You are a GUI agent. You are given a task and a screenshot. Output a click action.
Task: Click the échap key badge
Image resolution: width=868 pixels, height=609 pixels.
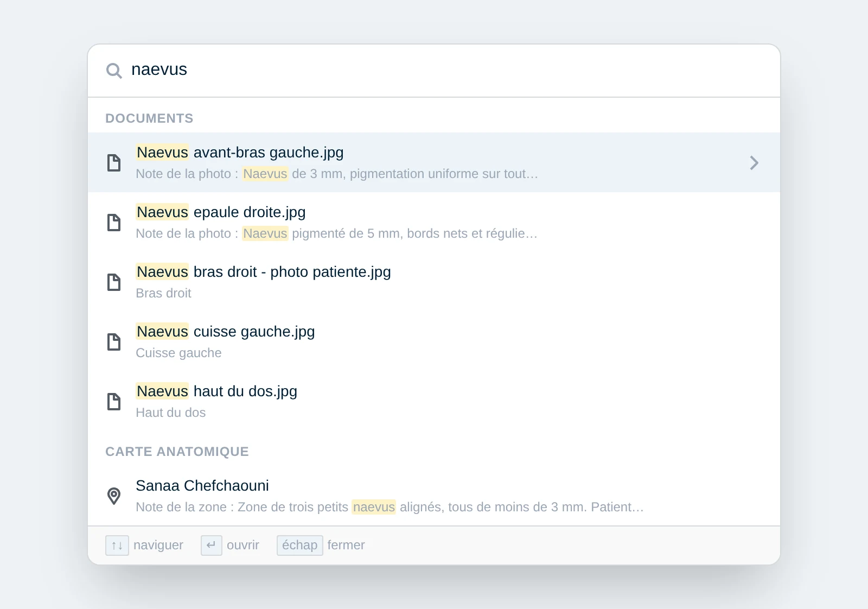pyautogui.click(x=300, y=545)
